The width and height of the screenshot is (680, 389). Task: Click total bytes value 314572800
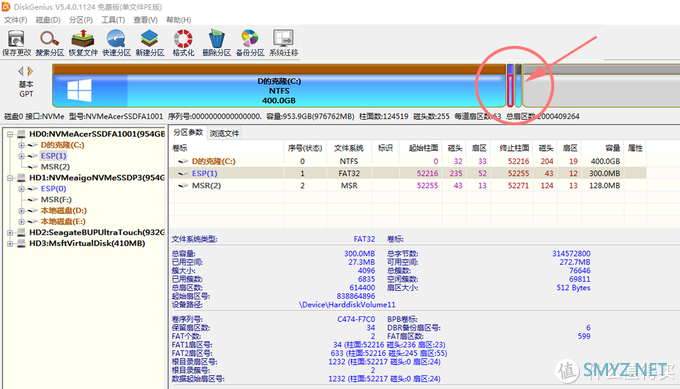571,253
